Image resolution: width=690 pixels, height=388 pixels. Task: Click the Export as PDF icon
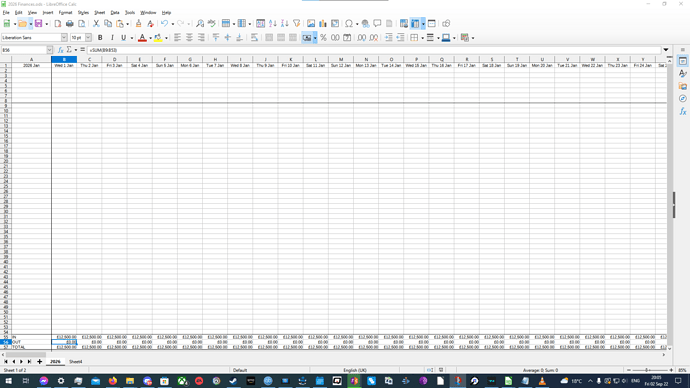58,23
